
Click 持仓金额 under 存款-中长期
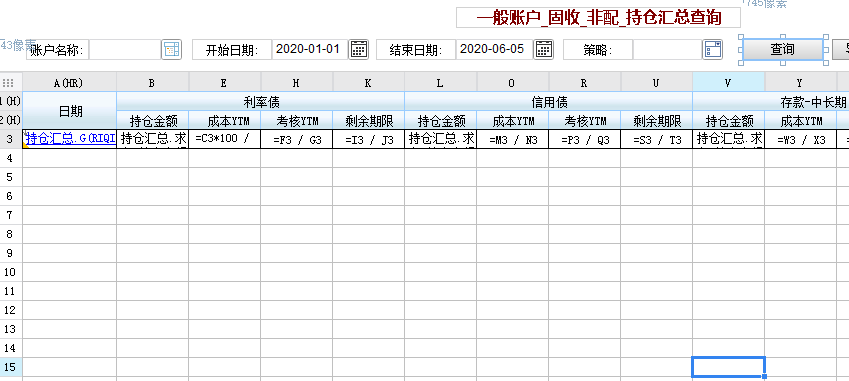[x=729, y=120]
